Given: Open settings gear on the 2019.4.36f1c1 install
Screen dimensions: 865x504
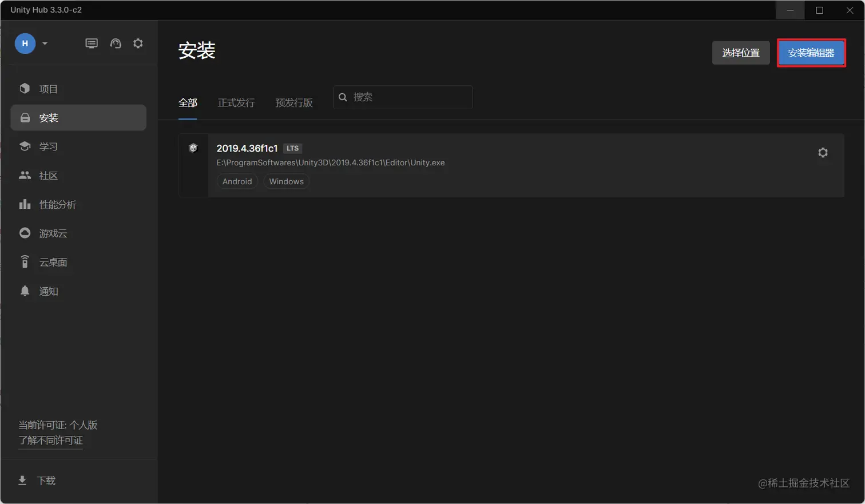Looking at the screenshot, I should (823, 152).
